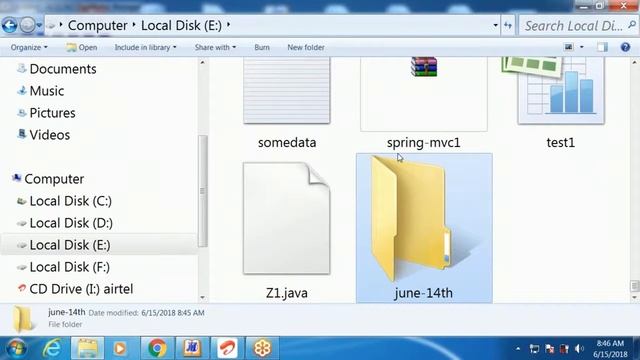
Task: Open Windows Explorer from the taskbar
Action: coord(87,348)
